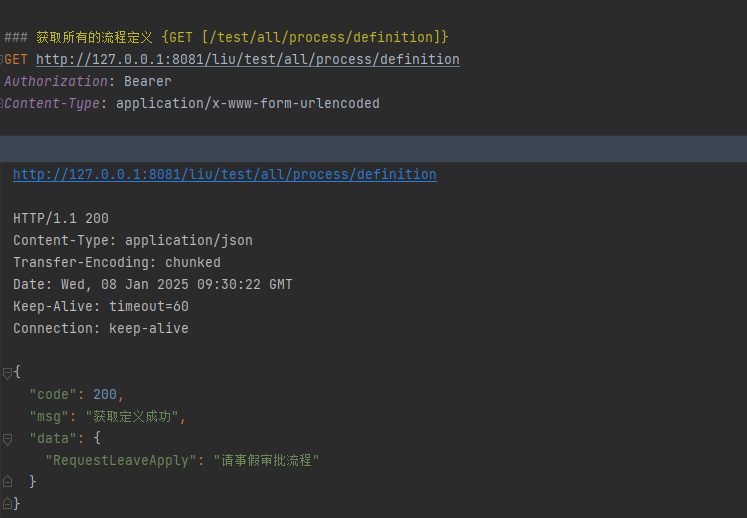Fold the request at the GET line marker
Screen dimensions: 747x518
point(3,60)
